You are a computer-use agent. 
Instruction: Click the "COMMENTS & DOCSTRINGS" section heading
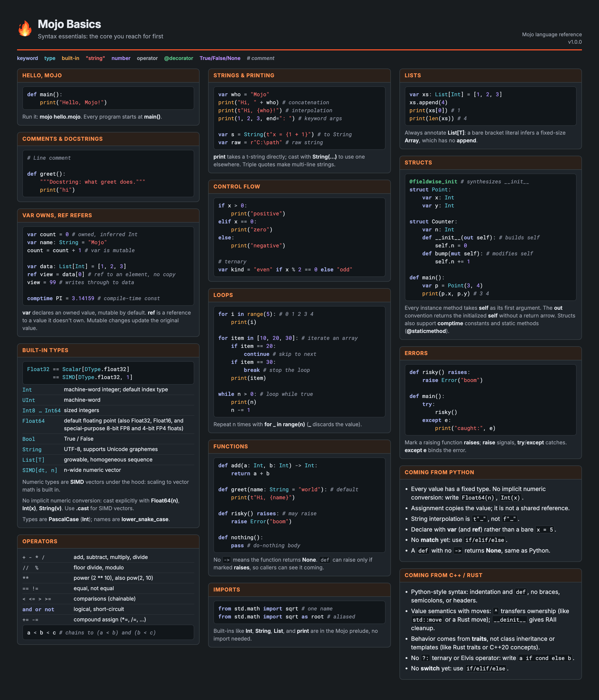62,139
